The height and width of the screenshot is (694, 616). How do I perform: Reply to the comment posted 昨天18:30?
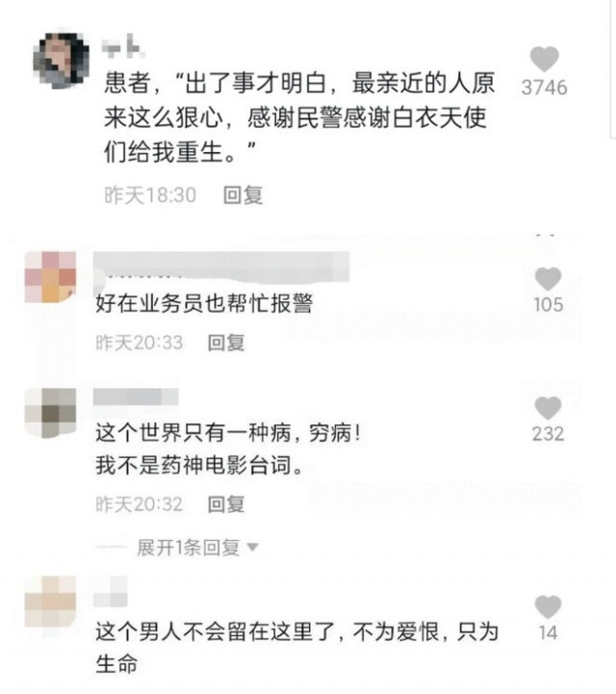[243, 195]
